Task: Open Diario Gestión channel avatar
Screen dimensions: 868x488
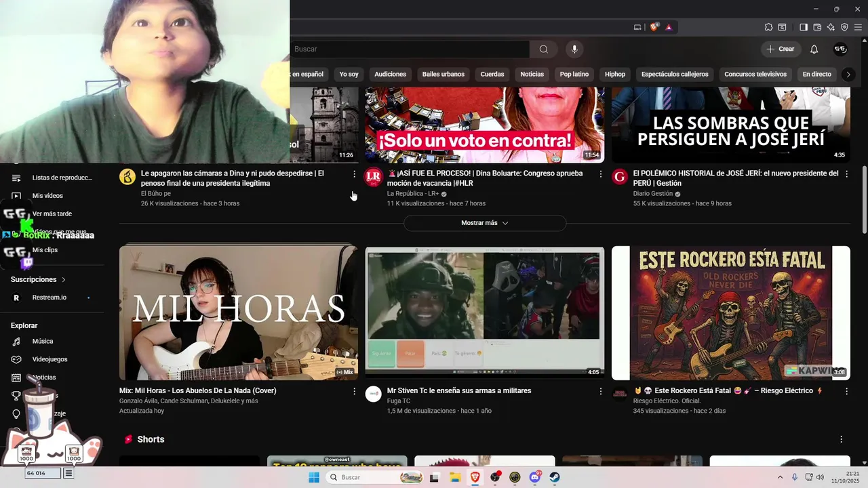Action: coord(620,177)
